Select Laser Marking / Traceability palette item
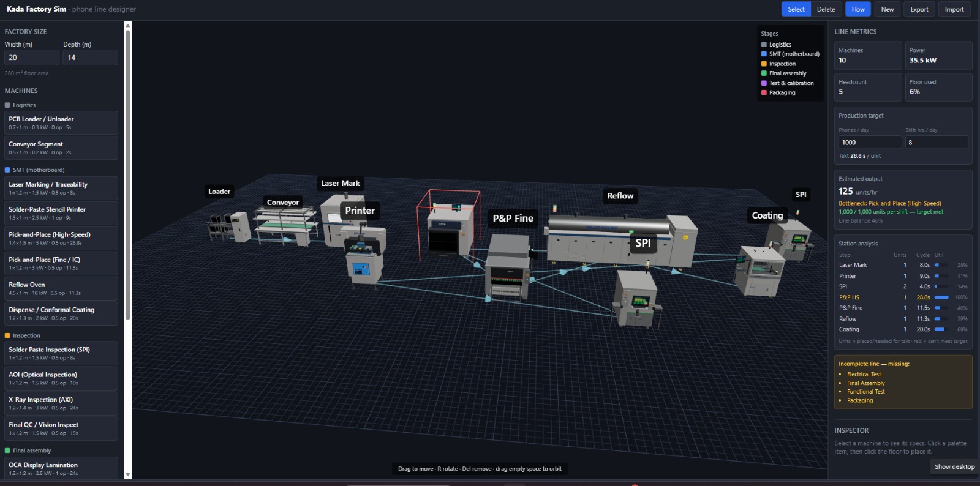The image size is (980, 486). [x=61, y=188]
